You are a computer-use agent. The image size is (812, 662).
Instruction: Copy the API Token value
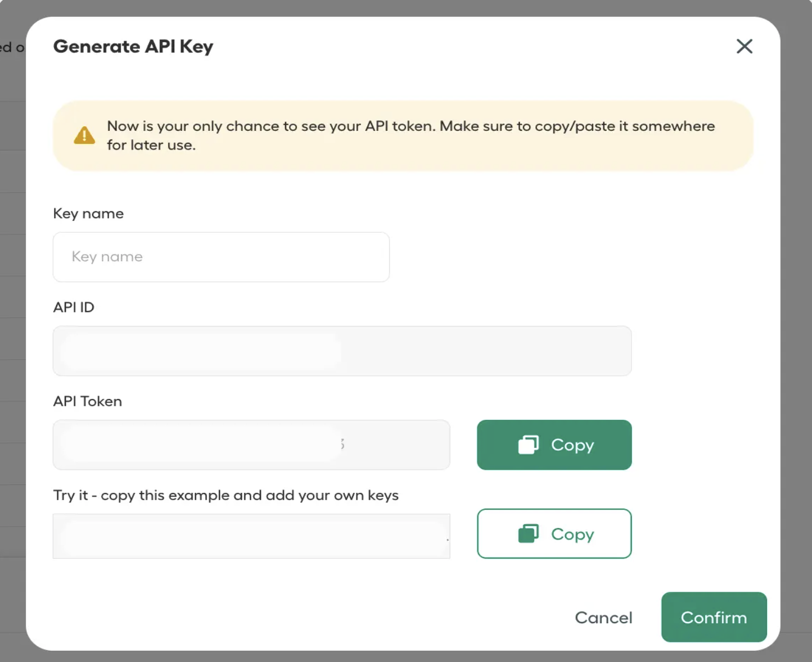pyautogui.click(x=554, y=445)
